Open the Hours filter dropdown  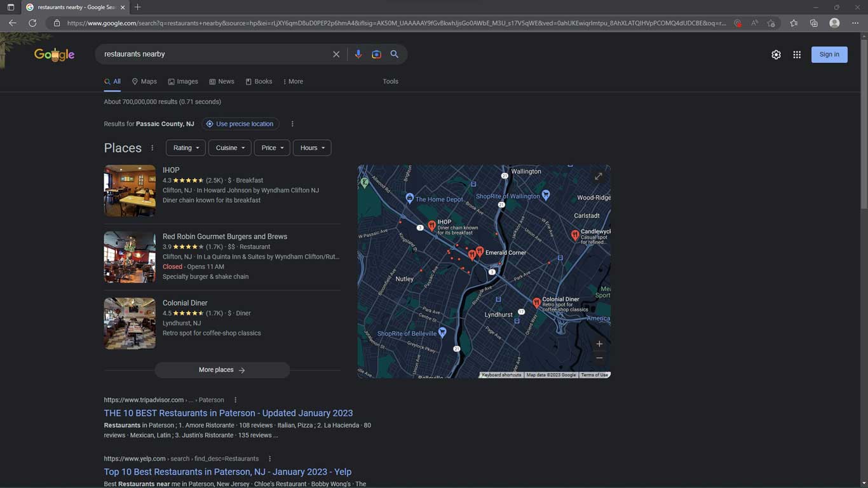pyautogui.click(x=312, y=148)
